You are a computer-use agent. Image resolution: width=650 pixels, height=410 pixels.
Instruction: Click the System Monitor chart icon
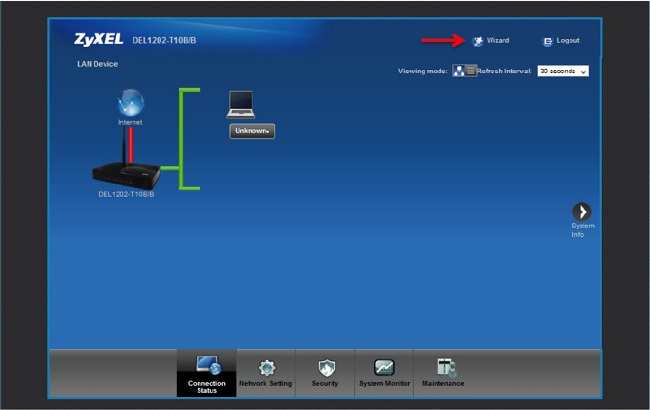pyautogui.click(x=384, y=367)
